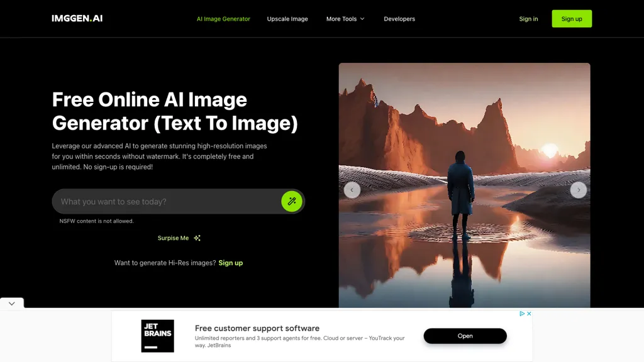Image resolution: width=644 pixels, height=362 pixels.
Task: Click Open on the YouTrack ad
Action: click(x=465, y=336)
